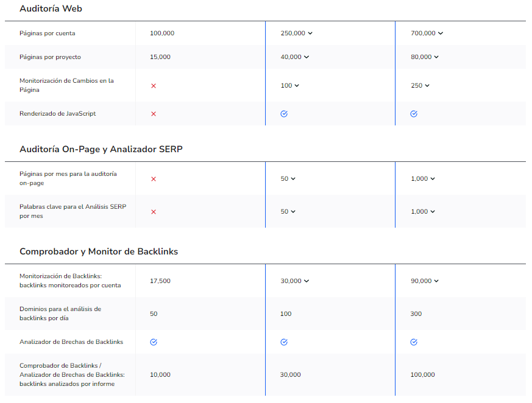Click the 100,000 Páginas por cuenta value
Viewport: 532px width, 403px height.
[162, 33]
